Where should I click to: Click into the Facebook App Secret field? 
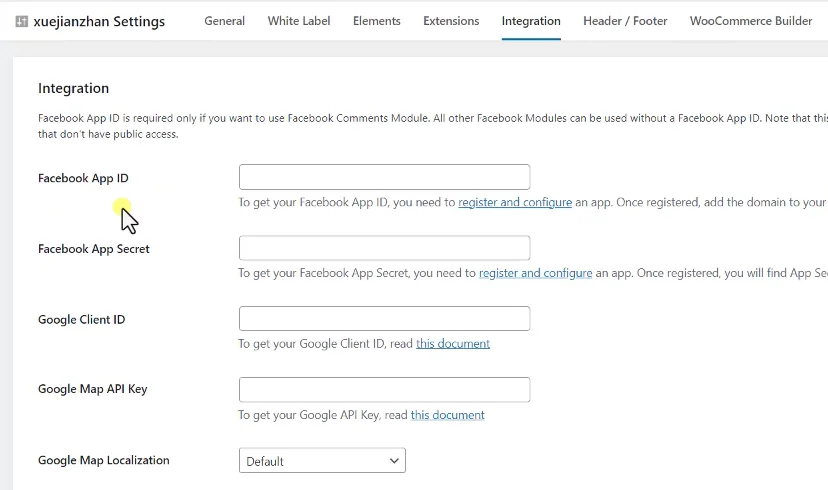click(384, 248)
